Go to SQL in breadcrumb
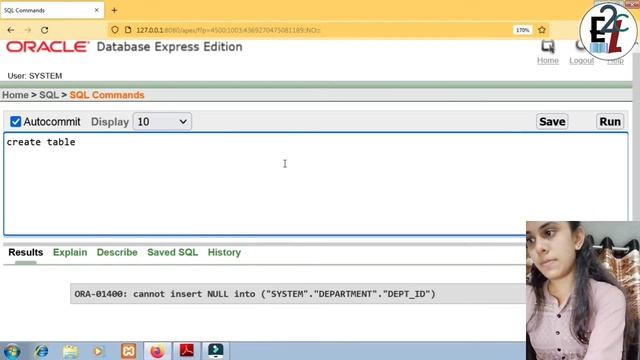This screenshot has width=640, height=360. click(49, 95)
